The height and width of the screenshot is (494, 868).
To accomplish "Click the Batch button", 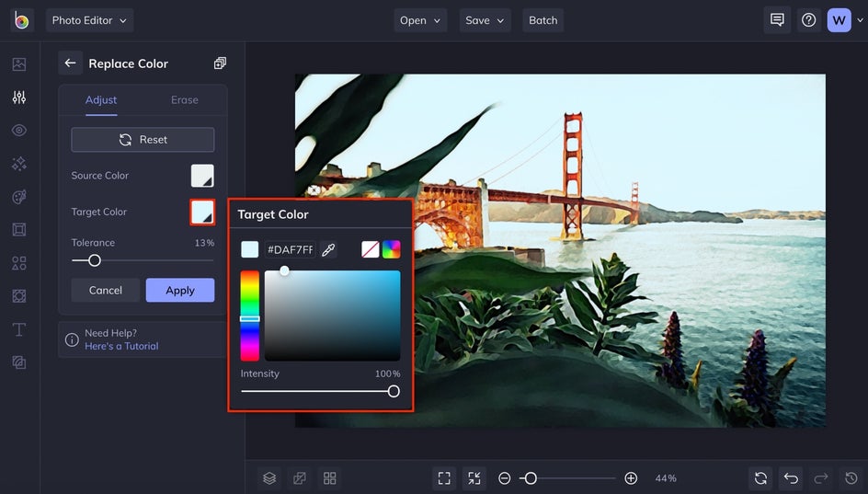I will (x=543, y=20).
